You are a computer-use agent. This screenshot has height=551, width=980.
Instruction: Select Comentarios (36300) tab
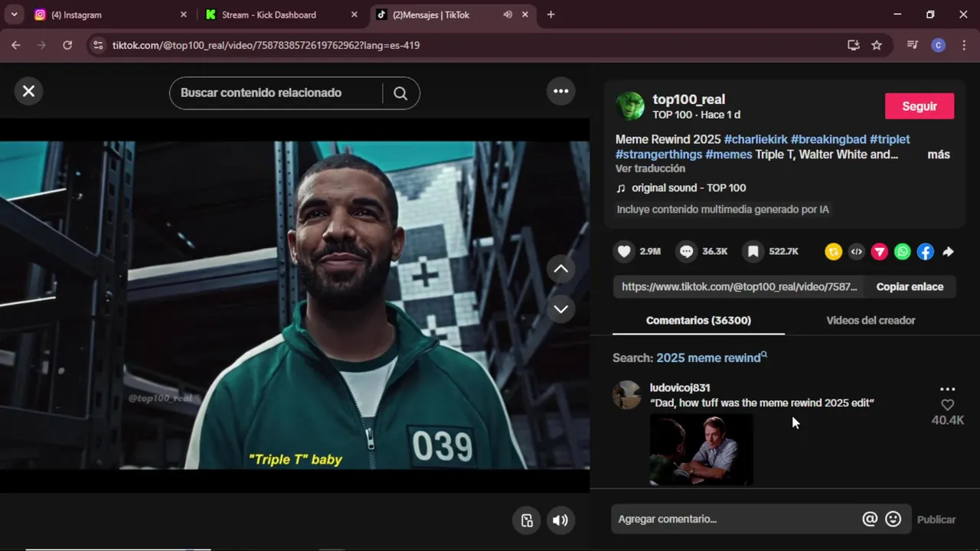tap(698, 321)
